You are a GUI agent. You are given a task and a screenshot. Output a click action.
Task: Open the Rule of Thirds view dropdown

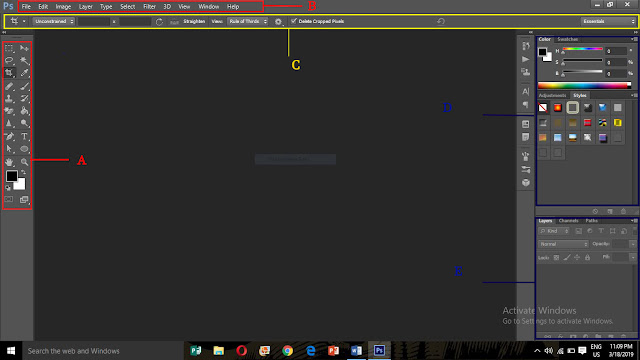[x=247, y=21]
